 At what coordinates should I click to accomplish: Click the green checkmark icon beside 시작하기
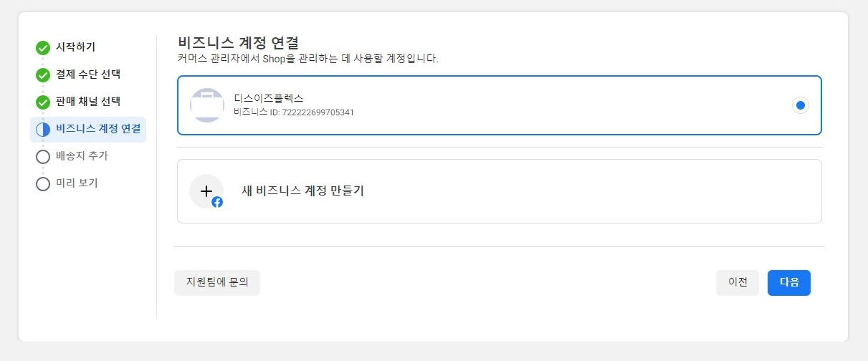[43, 48]
